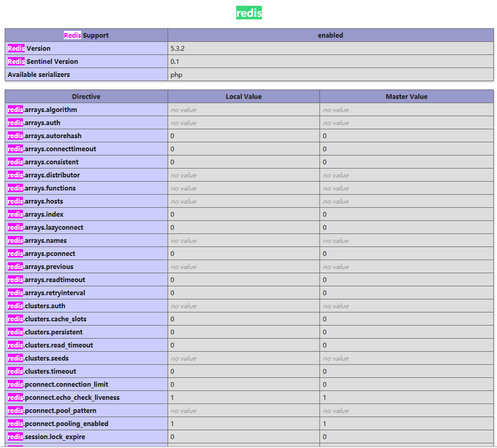The height and width of the screenshot is (448, 497).
Task: Select redis.arrays.pconnect directive
Action: (41, 254)
